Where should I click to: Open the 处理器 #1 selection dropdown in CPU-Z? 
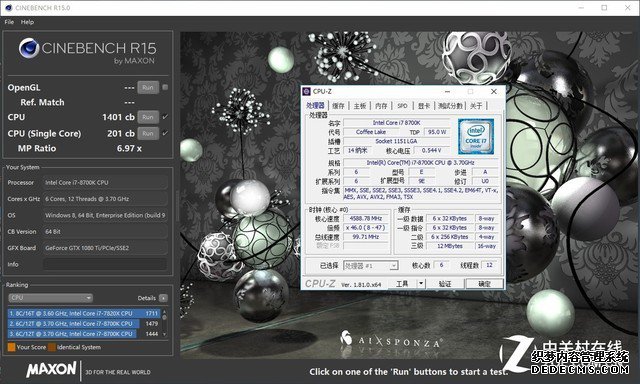click(370, 266)
